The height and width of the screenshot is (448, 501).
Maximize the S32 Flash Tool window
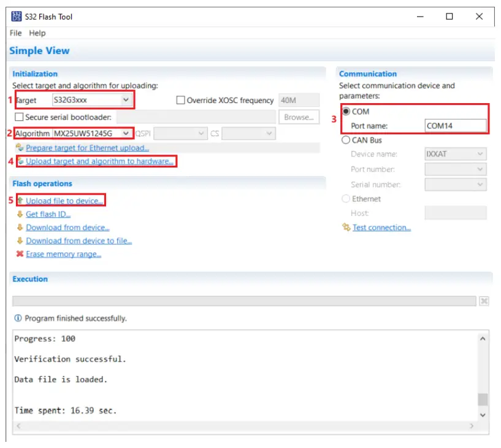(x=449, y=17)
